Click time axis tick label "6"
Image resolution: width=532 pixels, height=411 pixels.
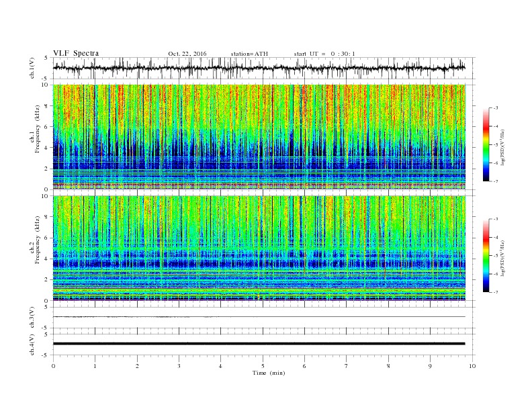[x=304, y=366]
